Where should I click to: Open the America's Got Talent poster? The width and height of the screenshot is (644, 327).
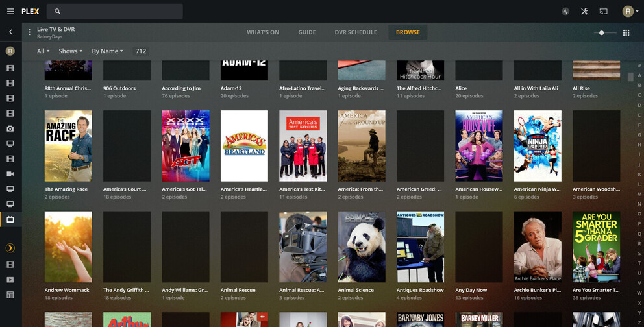pos(186,145)
